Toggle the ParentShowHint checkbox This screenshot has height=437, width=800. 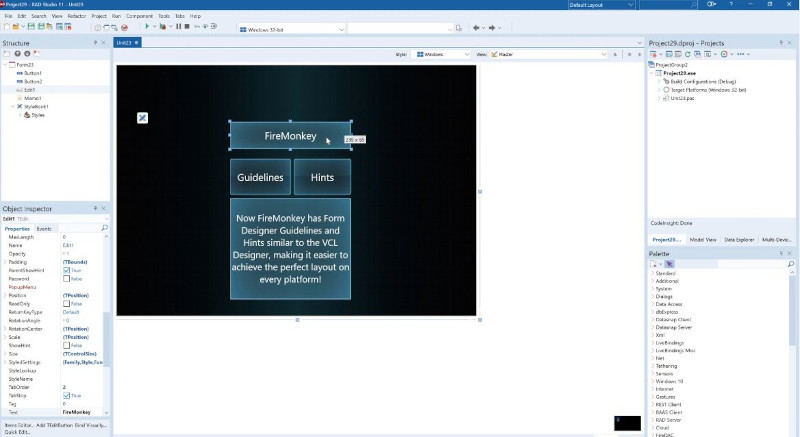pos(66,270)
